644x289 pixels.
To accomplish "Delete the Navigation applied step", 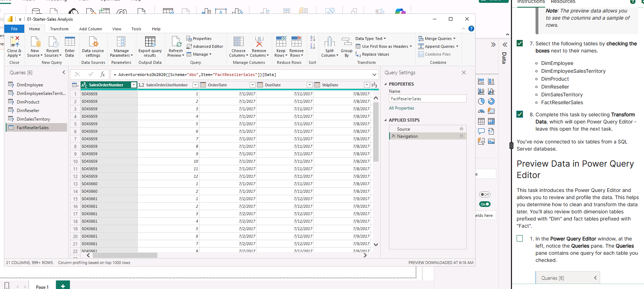I will coord(394,136).
